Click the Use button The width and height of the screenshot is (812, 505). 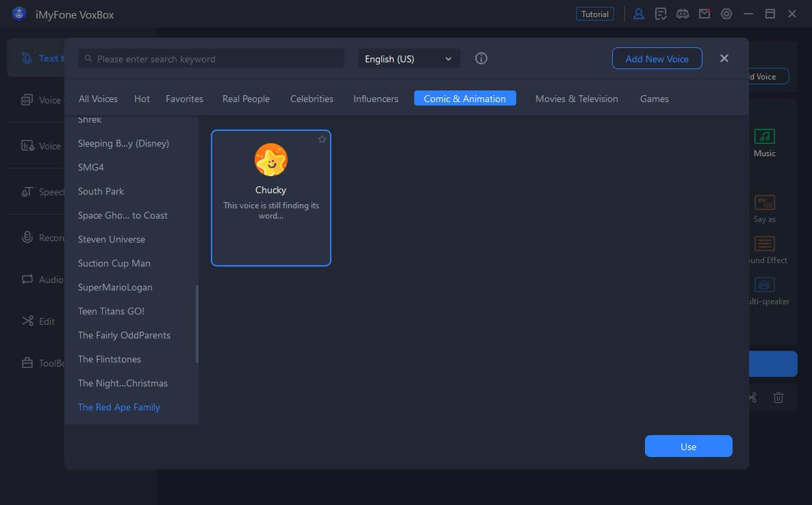688,446
